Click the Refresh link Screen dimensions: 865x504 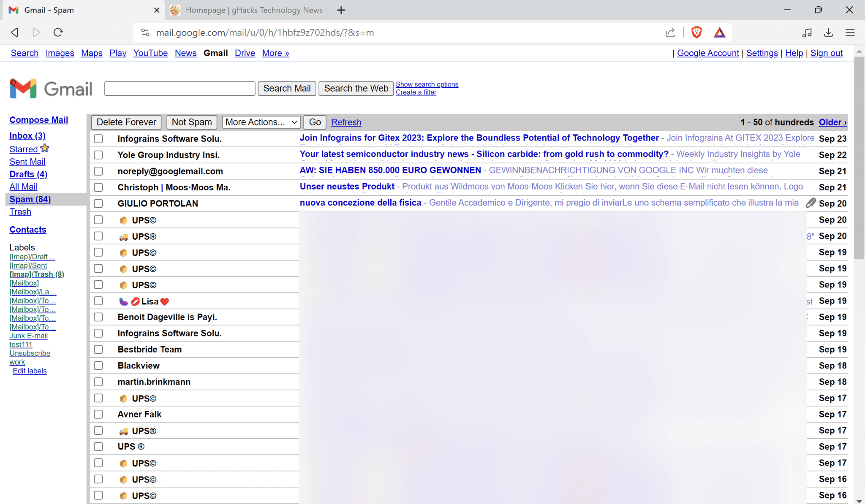point(346,122)
